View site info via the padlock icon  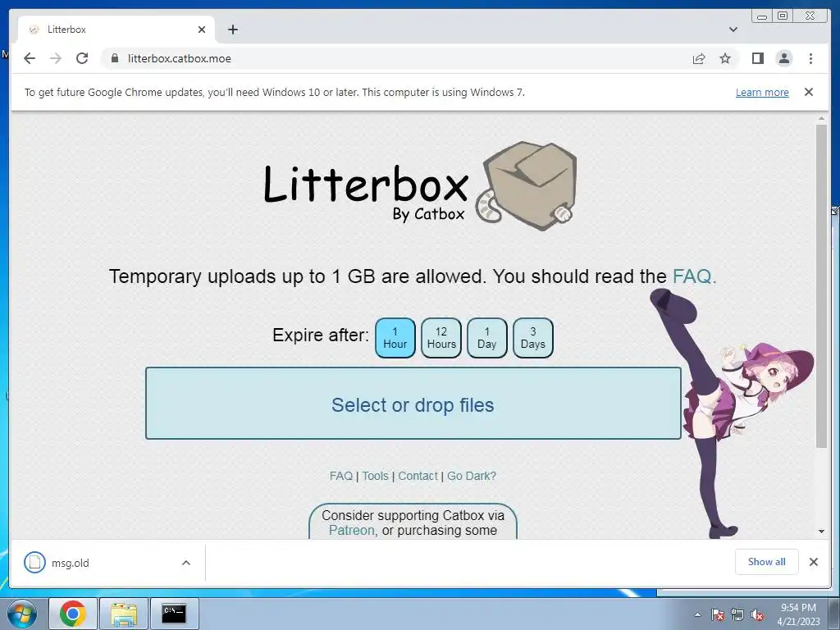click(115, 58)
